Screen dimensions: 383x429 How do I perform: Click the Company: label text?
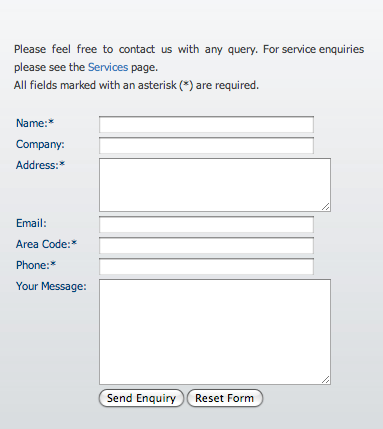(40, 144)
